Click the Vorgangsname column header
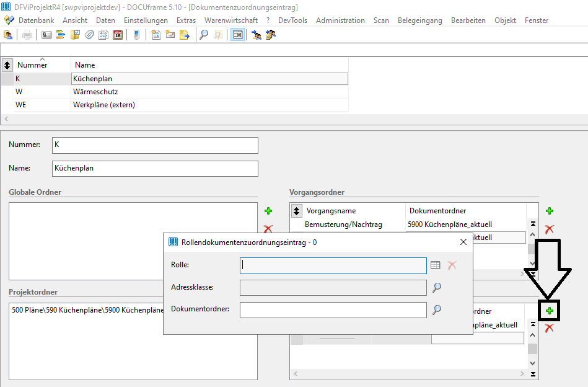The image size is (588, 387). 354,211
